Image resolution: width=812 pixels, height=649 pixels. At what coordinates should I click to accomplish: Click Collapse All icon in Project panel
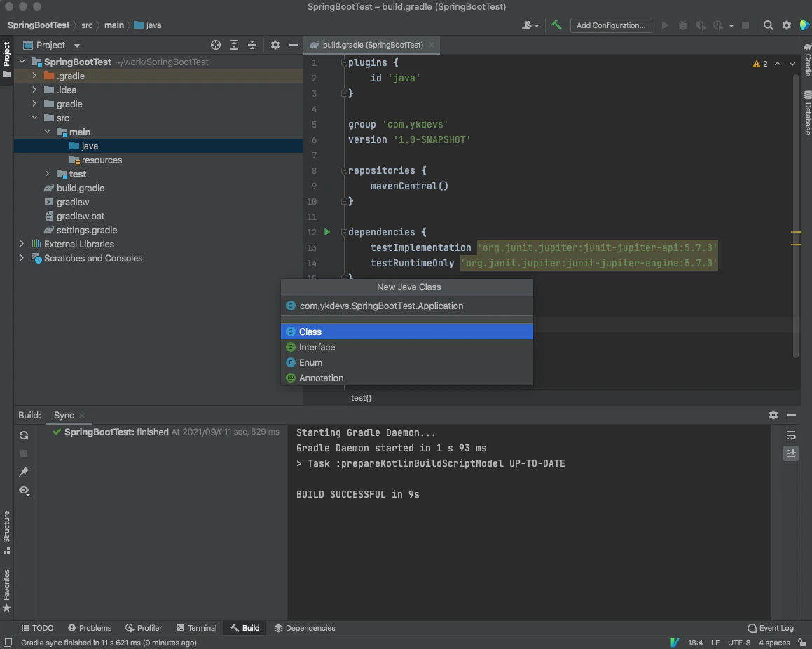click(x=252, y=45)
